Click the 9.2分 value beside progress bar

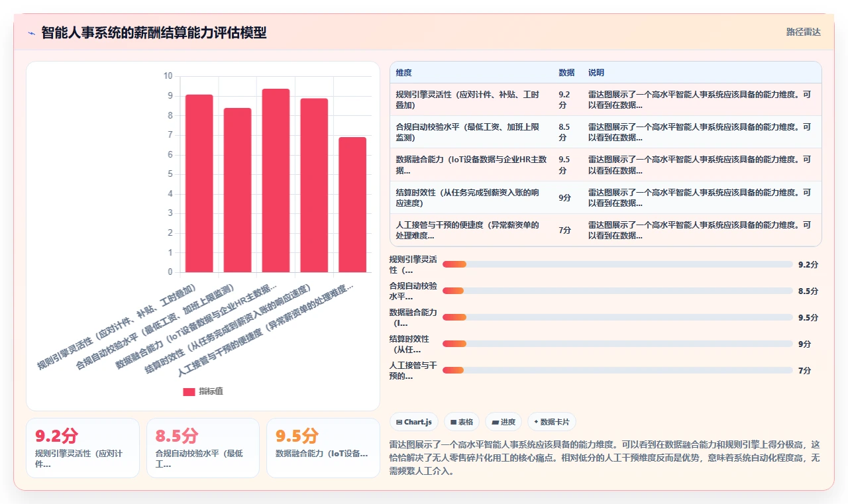(x=808, y=264)
